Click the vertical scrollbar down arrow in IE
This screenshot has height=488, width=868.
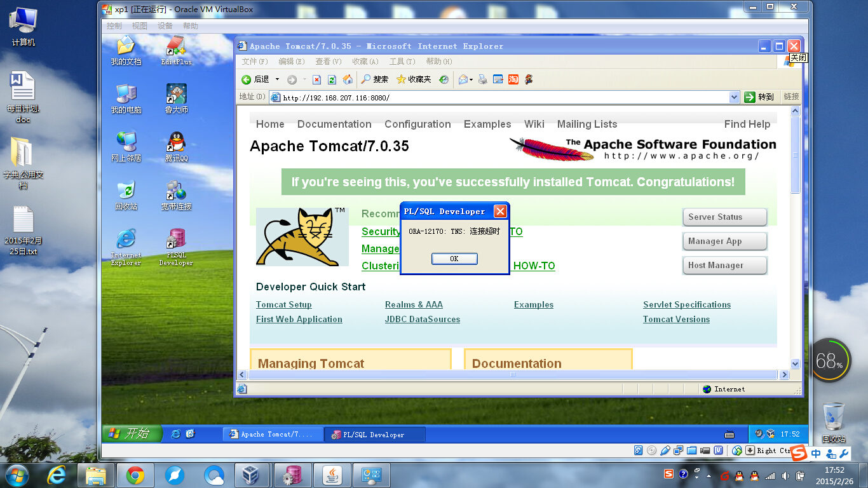[795, 364]
